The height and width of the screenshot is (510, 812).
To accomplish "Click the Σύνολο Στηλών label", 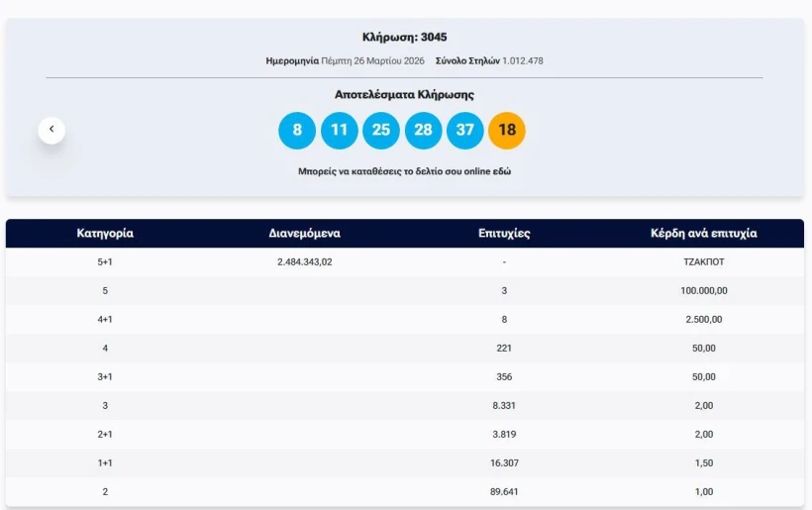I will [x=467, y=61].
